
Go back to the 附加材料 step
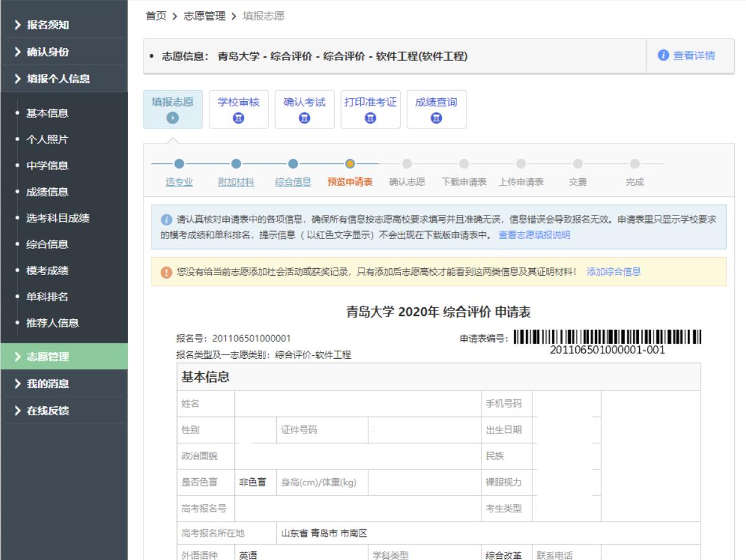236,182
